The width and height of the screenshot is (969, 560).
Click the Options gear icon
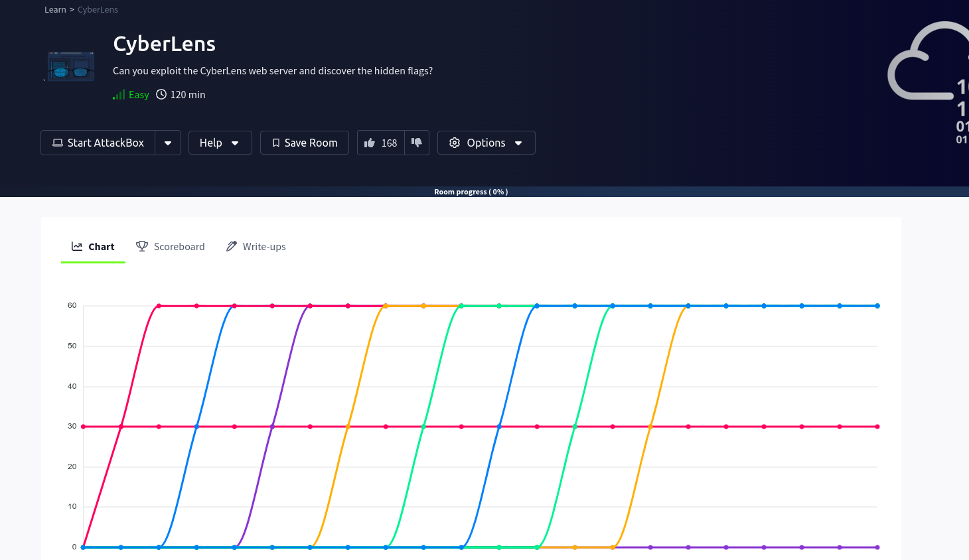tap(455, 143)
